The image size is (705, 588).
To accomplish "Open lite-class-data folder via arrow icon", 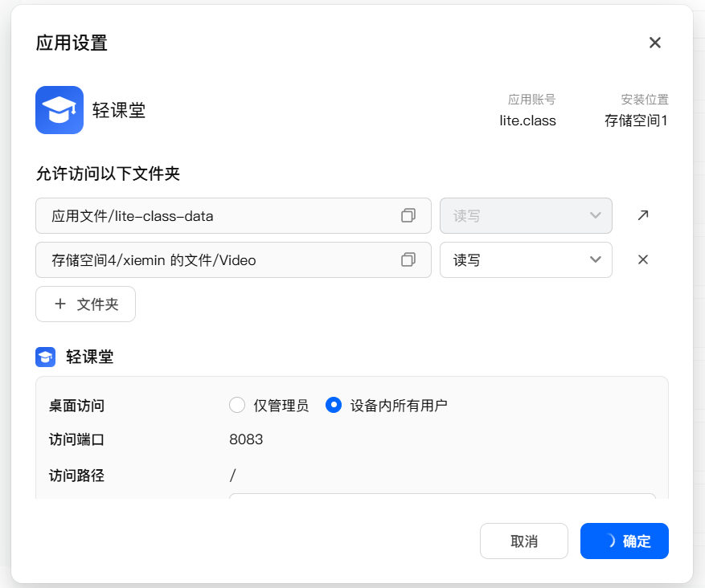I will pyautogui.click(x=643, y=215).
